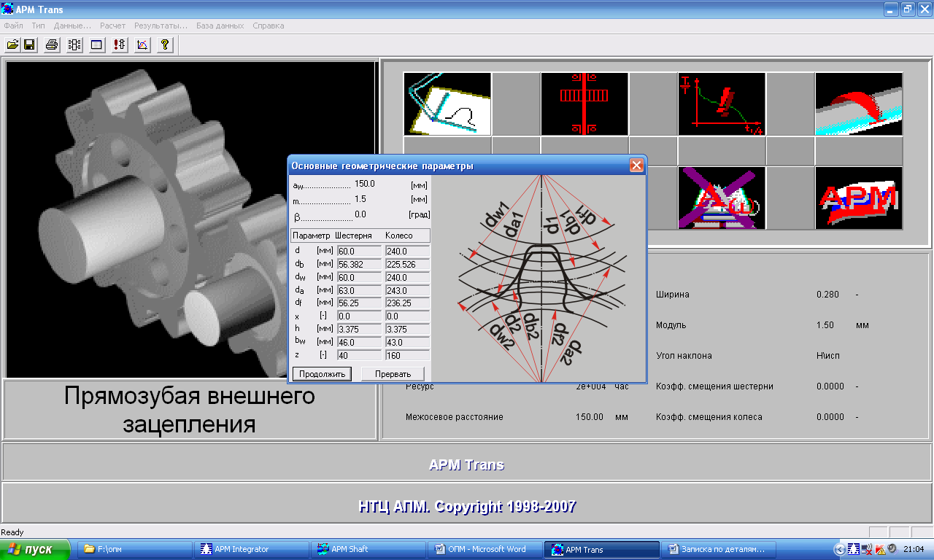Open the Windows пуск start button

point(35,549)
